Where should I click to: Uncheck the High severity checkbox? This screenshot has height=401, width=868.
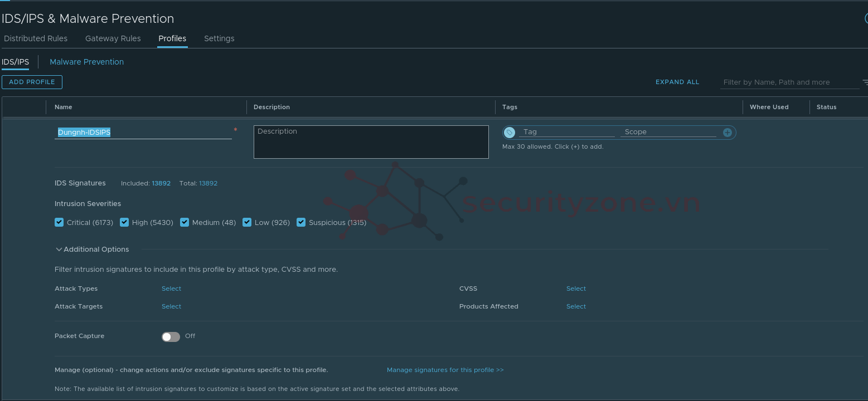[124, 222]
